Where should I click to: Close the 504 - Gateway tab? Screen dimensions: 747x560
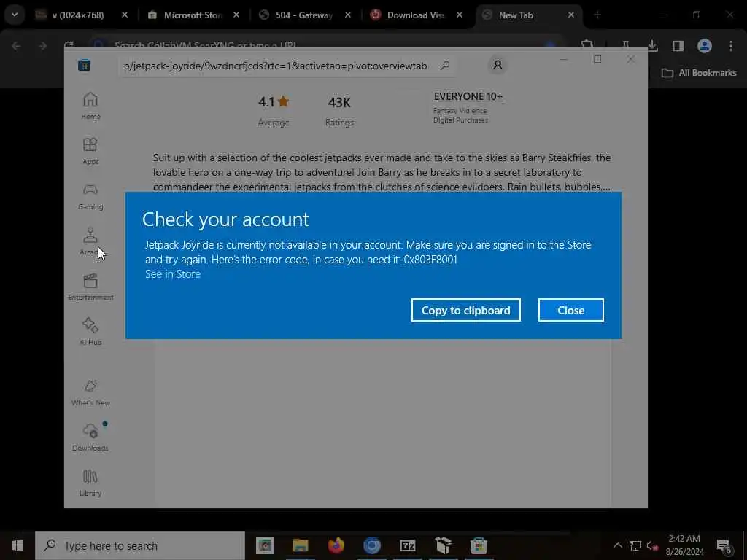coord(348,15)
